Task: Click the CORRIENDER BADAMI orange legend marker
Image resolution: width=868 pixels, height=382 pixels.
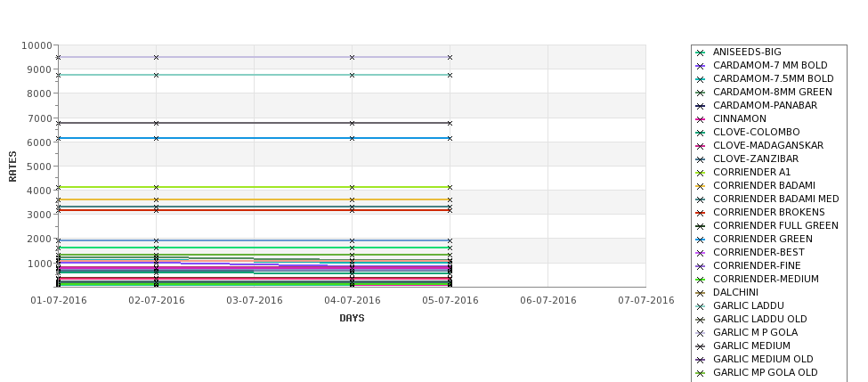Action: [701, 186]
